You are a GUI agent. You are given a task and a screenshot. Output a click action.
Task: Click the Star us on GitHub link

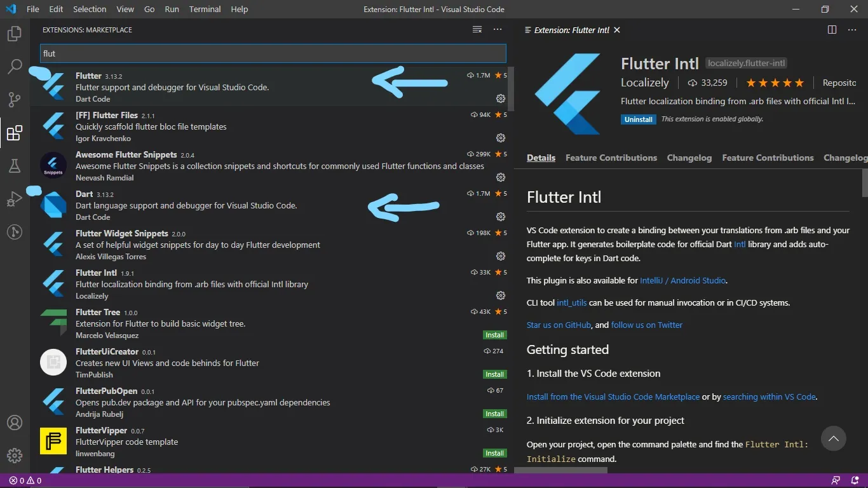[559, 325]
